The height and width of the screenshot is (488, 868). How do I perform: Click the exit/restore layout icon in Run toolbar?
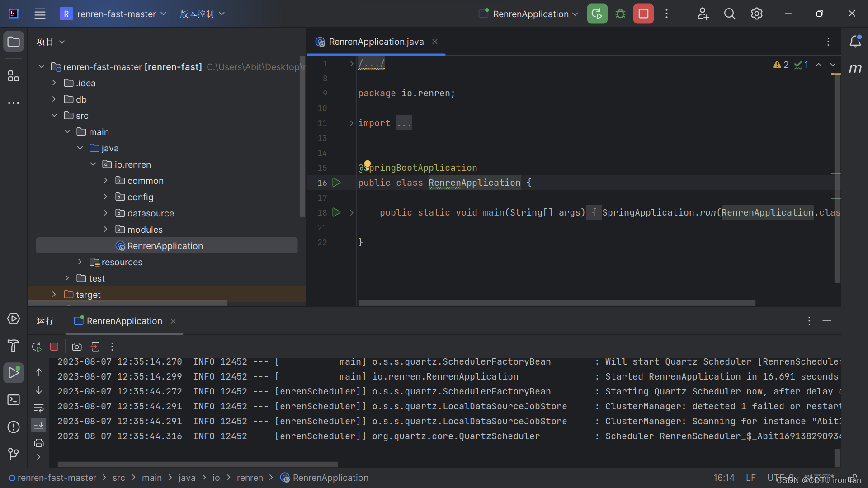pyautogui.click(x=95, y=347)
